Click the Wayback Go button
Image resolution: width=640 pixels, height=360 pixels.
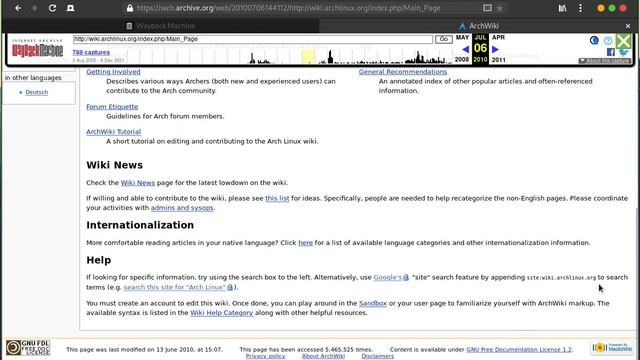[x=444, y=39]
